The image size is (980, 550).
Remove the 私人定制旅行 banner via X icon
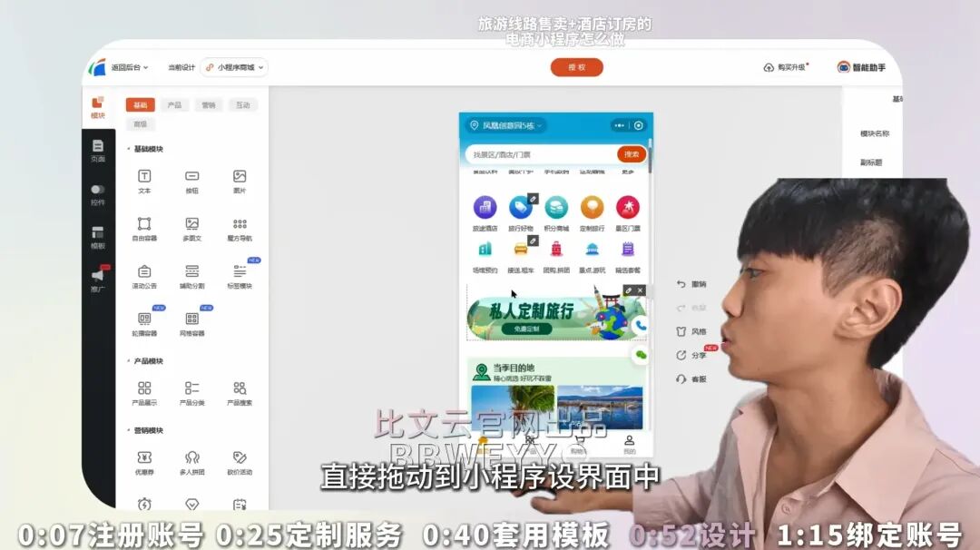coord(640,290)
